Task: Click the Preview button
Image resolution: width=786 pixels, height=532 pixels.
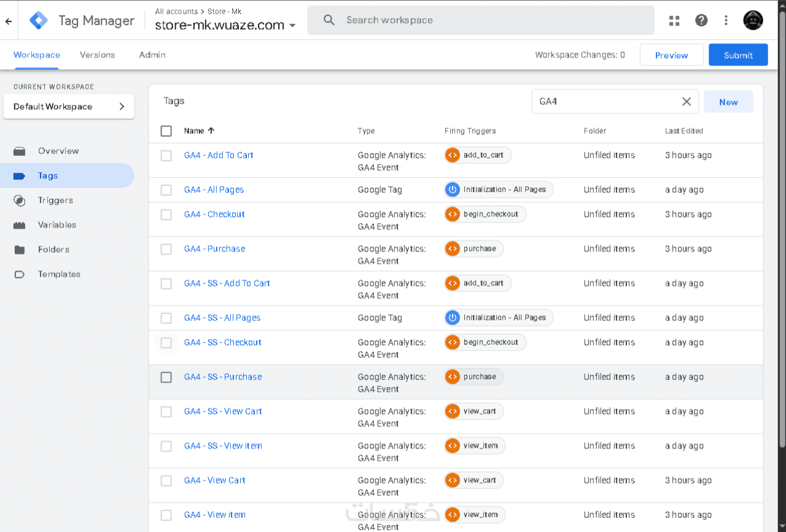Action: click(x=672, y=55)
